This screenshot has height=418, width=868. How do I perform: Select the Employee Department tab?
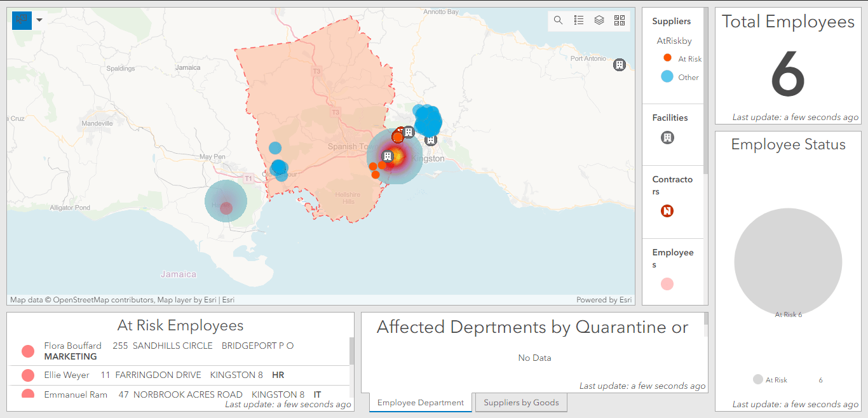click(x=420, y=403)
